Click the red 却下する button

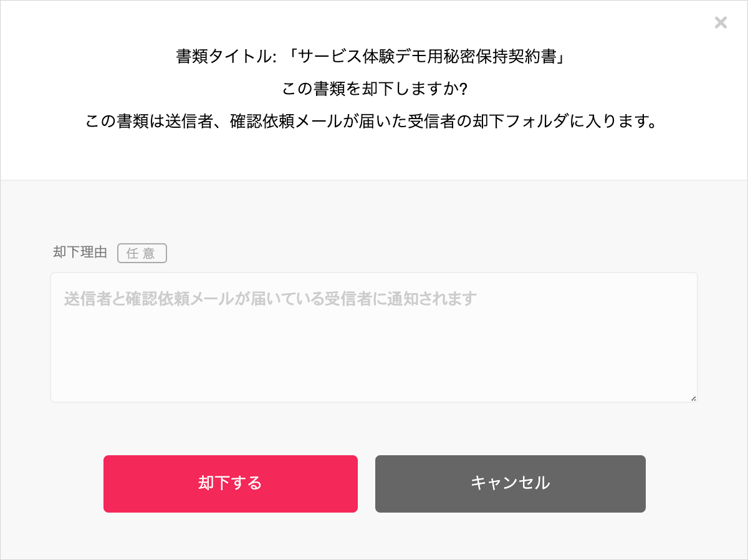[231, 484]
